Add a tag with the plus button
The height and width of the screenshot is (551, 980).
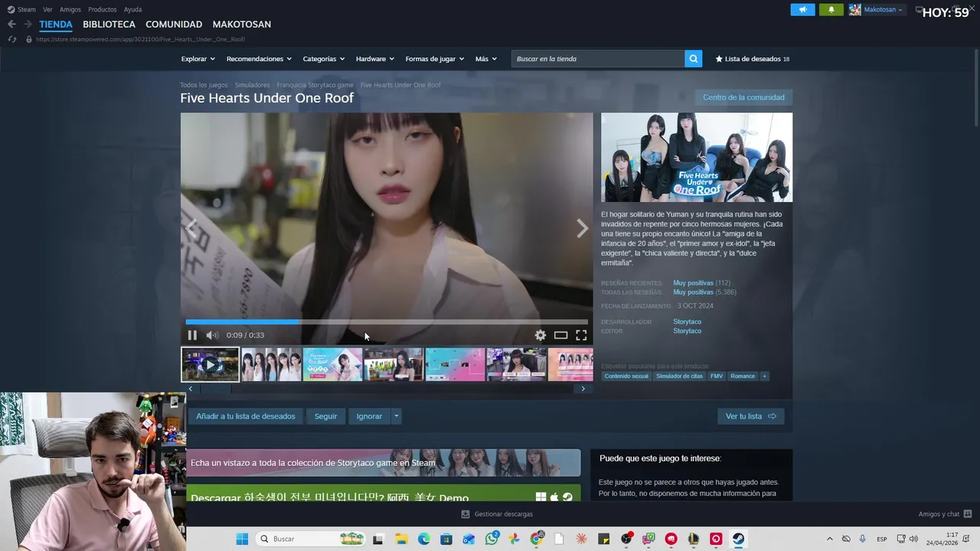764,376
